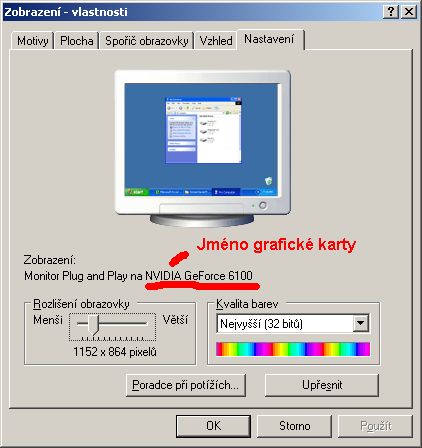Go to the Vzhled tab

coord(216,41)
